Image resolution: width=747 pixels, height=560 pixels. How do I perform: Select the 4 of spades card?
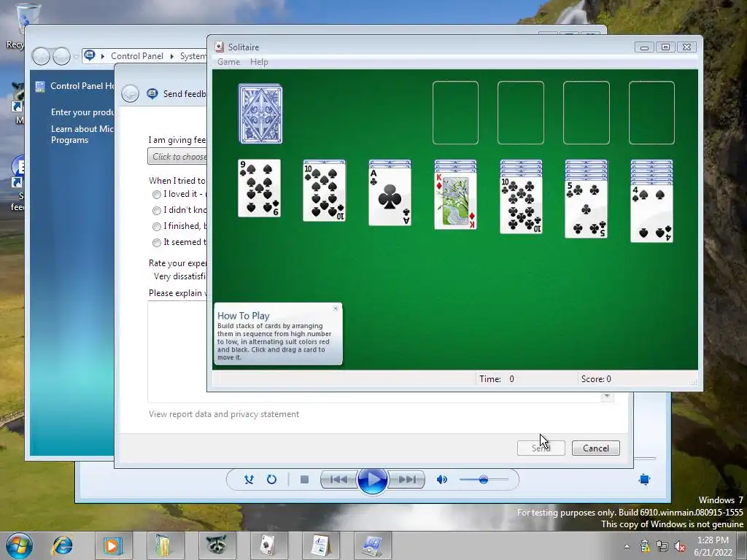651,214
